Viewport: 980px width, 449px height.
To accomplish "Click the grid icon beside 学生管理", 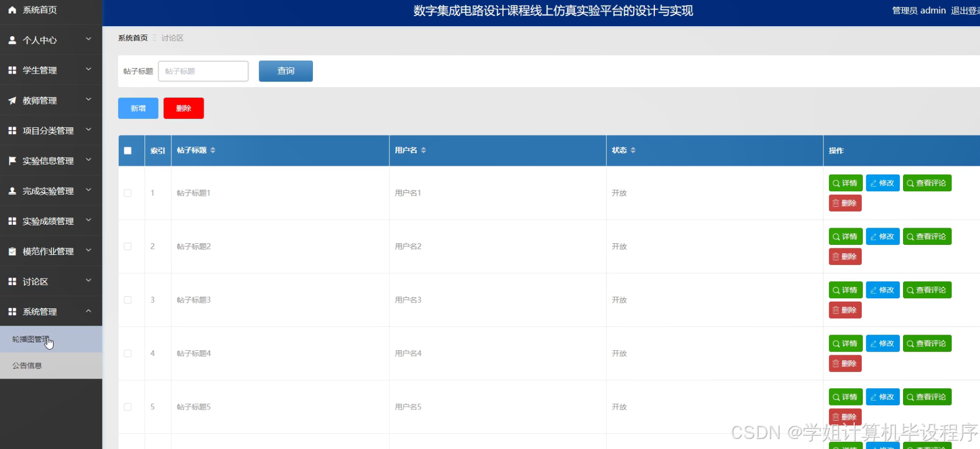I will (x=12, y=70).
